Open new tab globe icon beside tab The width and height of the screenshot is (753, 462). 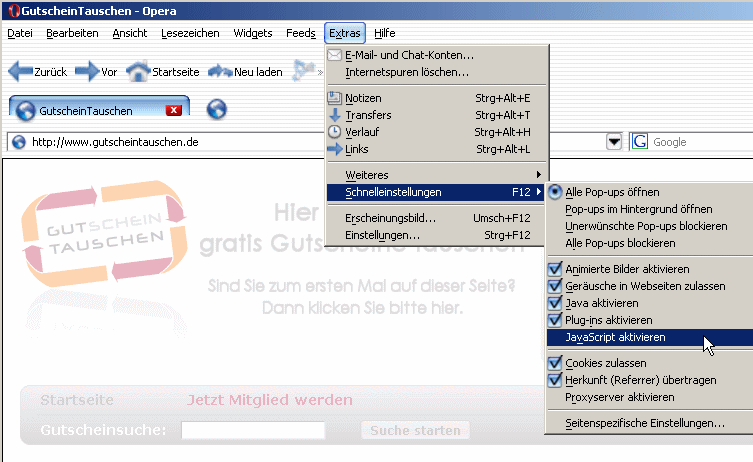[216, 110]
